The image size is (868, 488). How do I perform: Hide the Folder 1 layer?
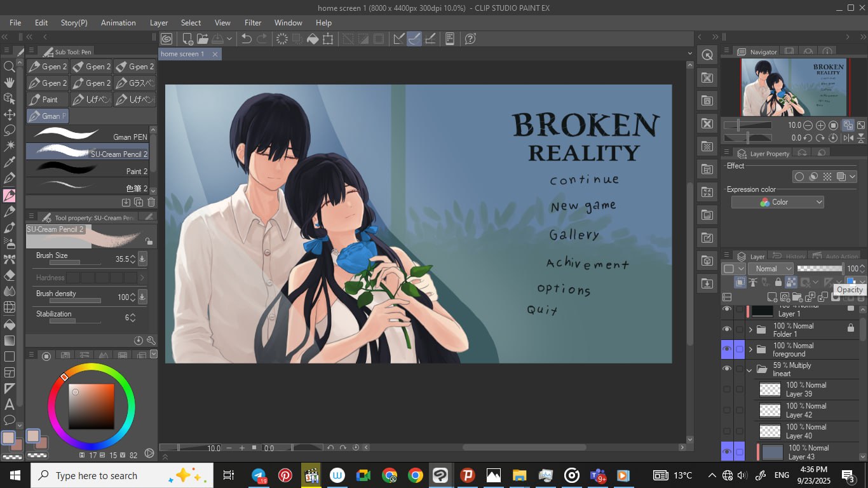pyautogui.click(x=727, y=329)
